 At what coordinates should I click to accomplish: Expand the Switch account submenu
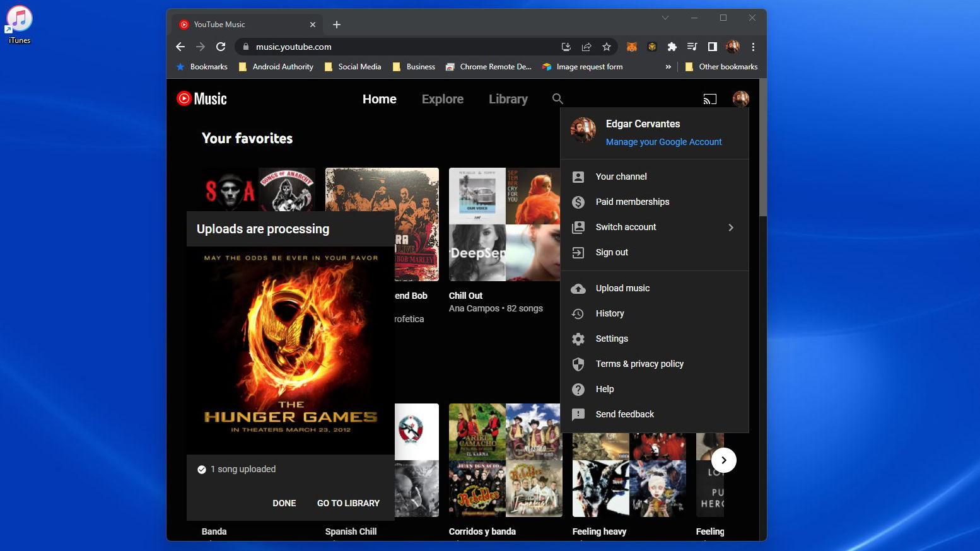(731, 228)
